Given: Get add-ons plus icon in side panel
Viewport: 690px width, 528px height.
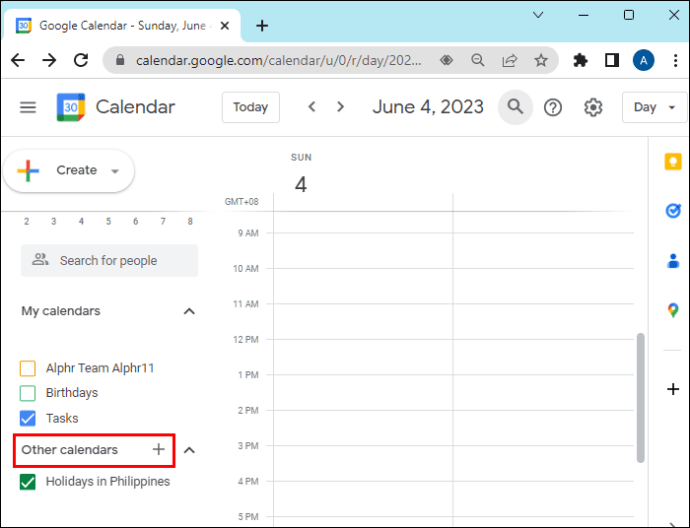Looking at the screenshot, I should pos(673,389).
